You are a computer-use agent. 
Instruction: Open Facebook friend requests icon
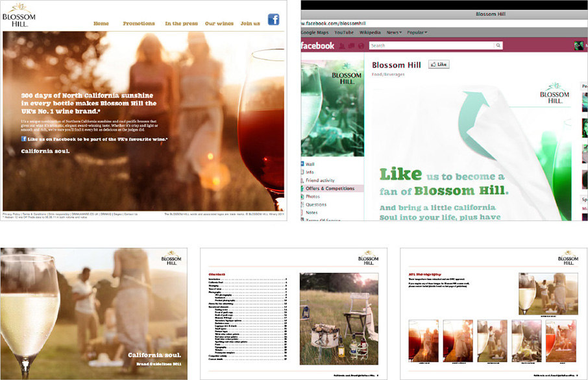pyautogui.click(x=341, y=46)
